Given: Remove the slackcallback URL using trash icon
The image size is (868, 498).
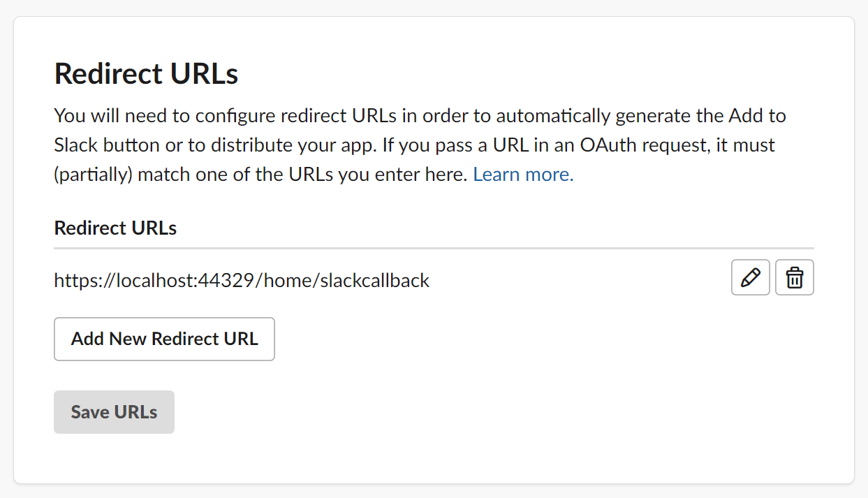Looking at the screenshot, I should pyautogui.click(x=794, y=277).
